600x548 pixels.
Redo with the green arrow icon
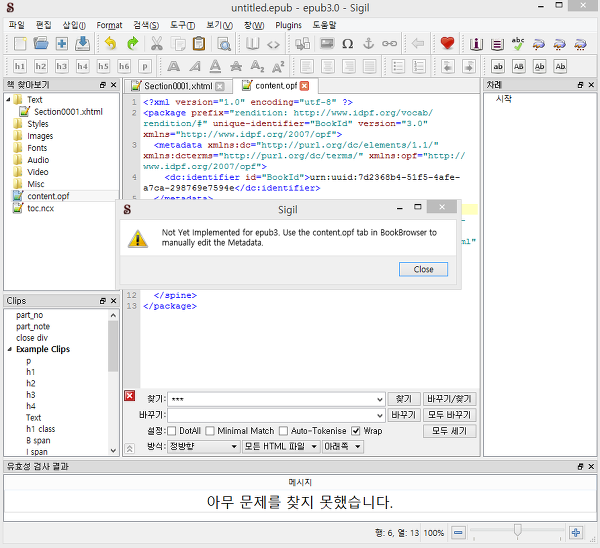pyautogui.click(x=132, y=44)
